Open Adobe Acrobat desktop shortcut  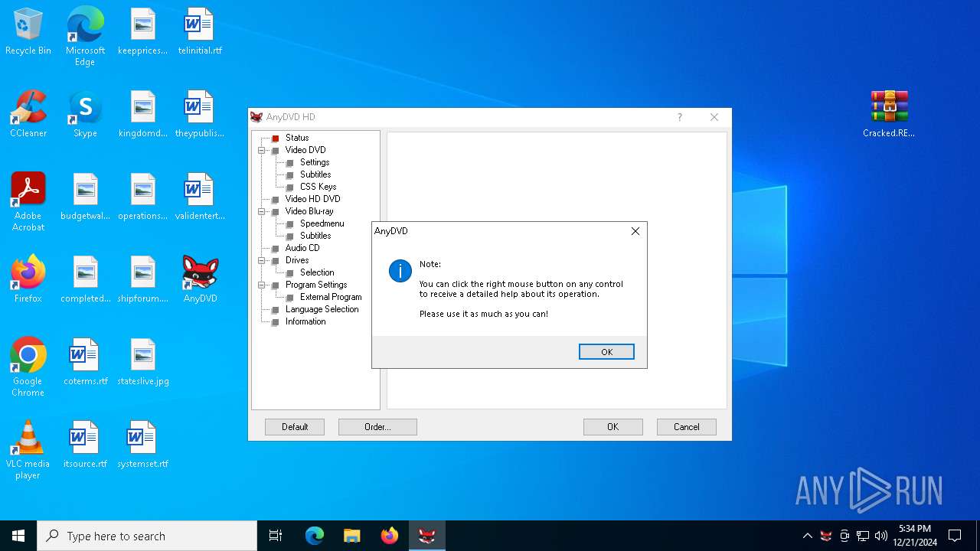tap(28, 202)
